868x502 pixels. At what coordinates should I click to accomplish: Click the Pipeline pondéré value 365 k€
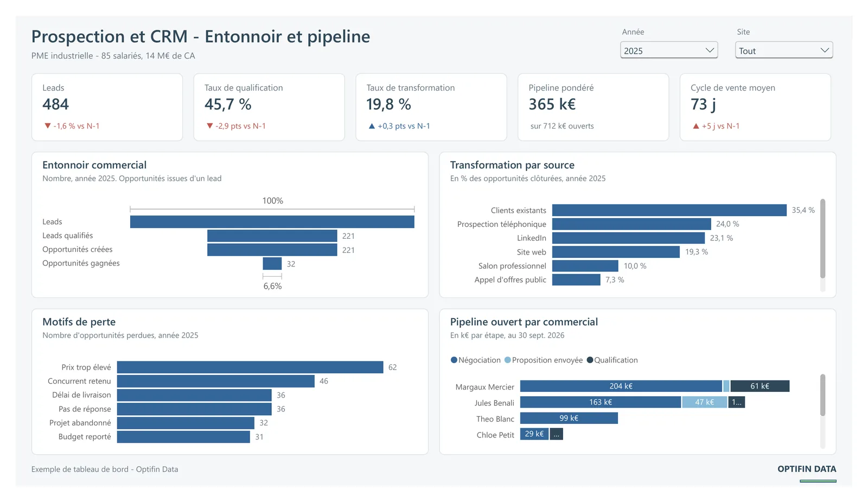[x=552, y=104]
